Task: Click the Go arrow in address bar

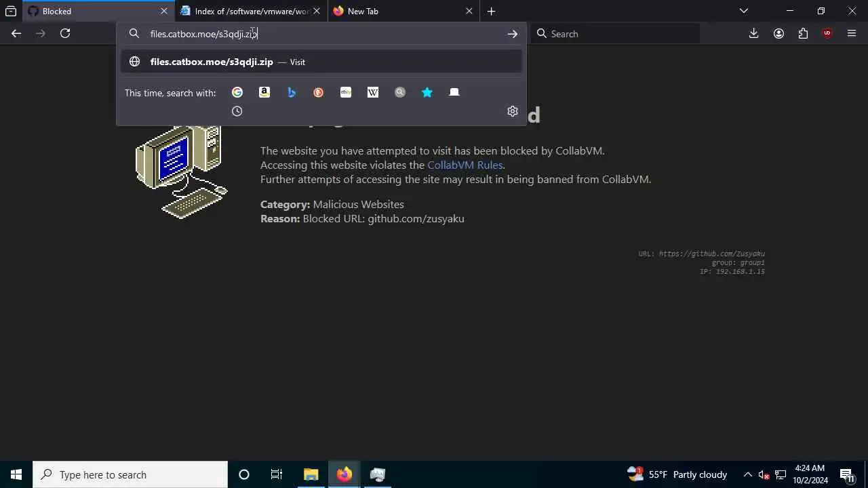Action: (x=513, y=34)
